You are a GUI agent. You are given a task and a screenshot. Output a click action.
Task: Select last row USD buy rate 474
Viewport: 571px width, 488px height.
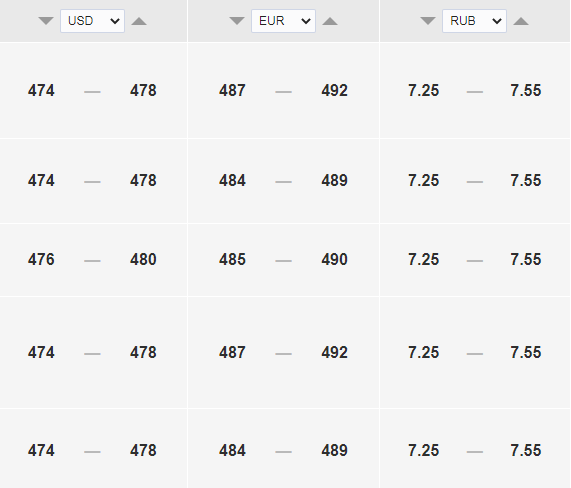[x=41, y=450]
